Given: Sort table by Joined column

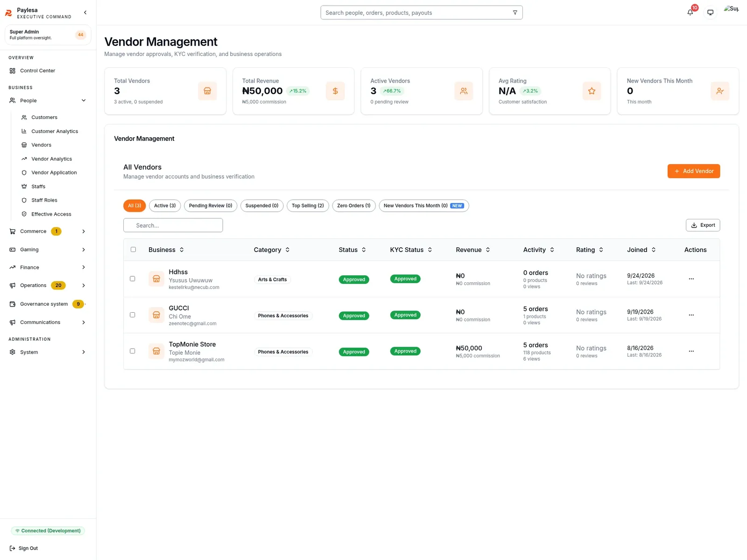Looking at the screenshot, I should pyautogui.click(x=641, y=250).
